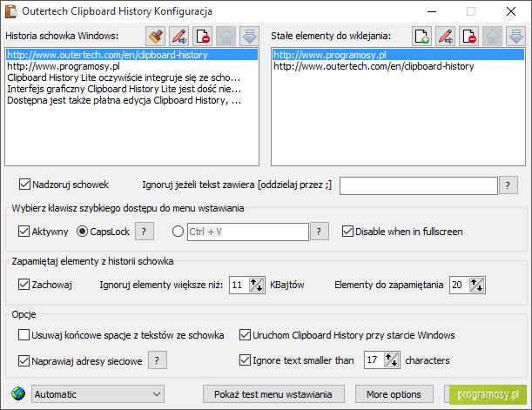Open help button next to Ctrl + V field
The width and height of the screenshot is (532, 410).
(319, 232)
